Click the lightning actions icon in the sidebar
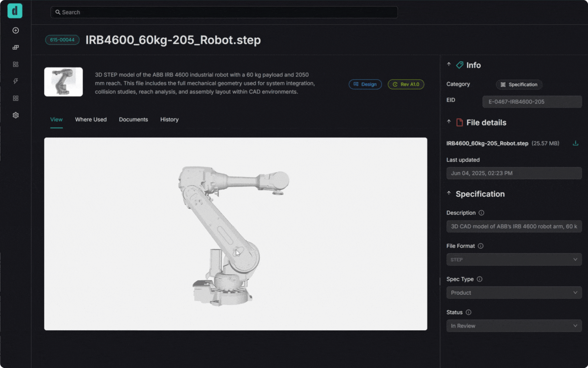 point(15,81)
